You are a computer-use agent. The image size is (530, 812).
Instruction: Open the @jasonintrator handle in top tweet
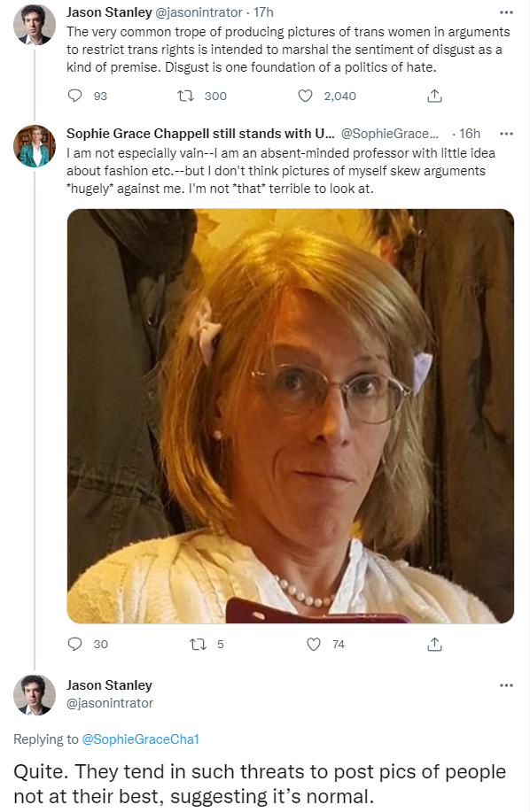pos(199,12)
